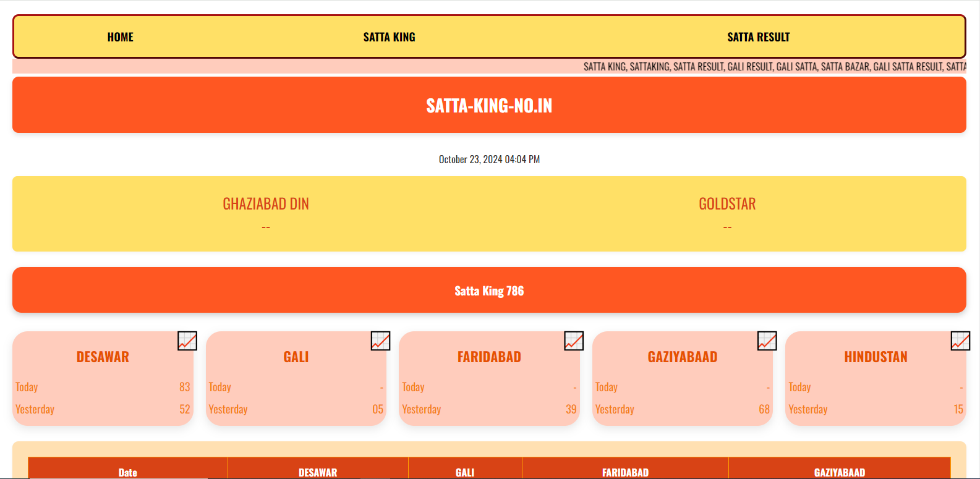Click the HINDUSTAN card title
980x479 pixels.
pyautogui.click(x=876, y=357)
